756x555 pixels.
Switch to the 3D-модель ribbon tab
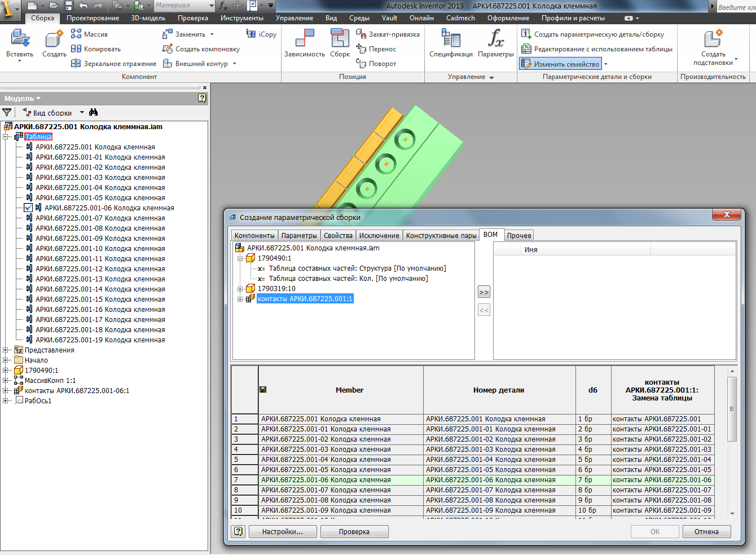click(148, 18)
